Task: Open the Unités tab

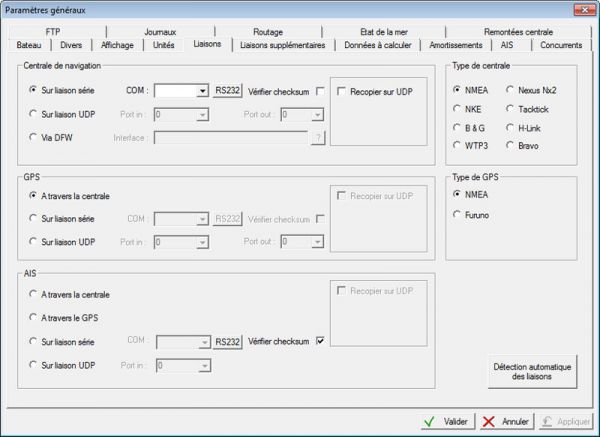Action: click(x=164, y=45)
